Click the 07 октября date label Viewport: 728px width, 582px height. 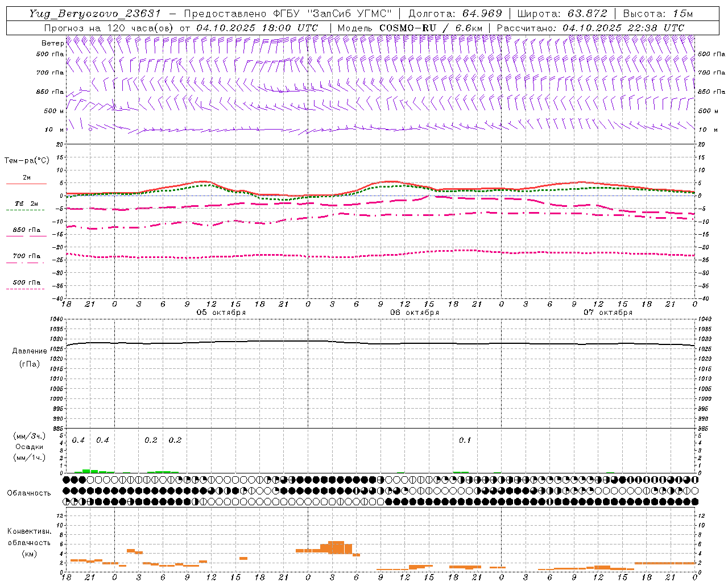coord(608,313)
